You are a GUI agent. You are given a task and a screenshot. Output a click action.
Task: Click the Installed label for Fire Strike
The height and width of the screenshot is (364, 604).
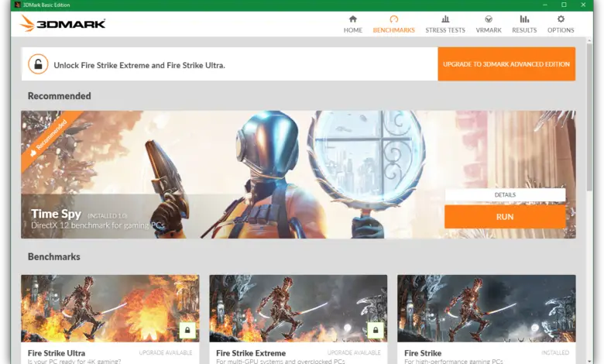pyautogui.click(x=555, y=352)
